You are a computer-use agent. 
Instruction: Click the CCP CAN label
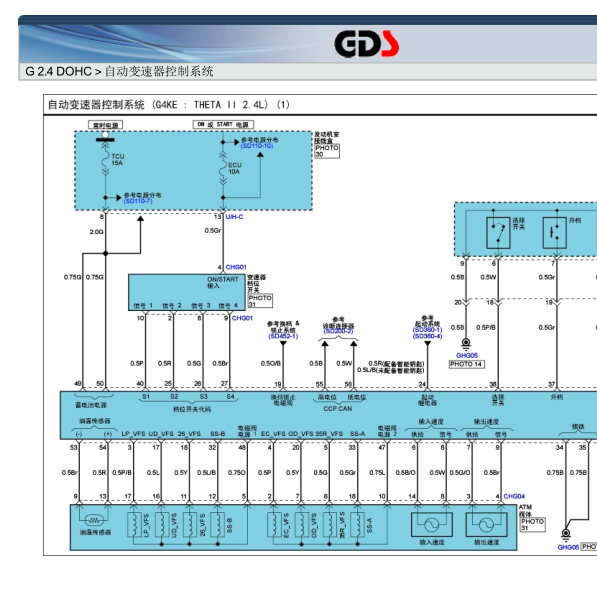(338, 408)
